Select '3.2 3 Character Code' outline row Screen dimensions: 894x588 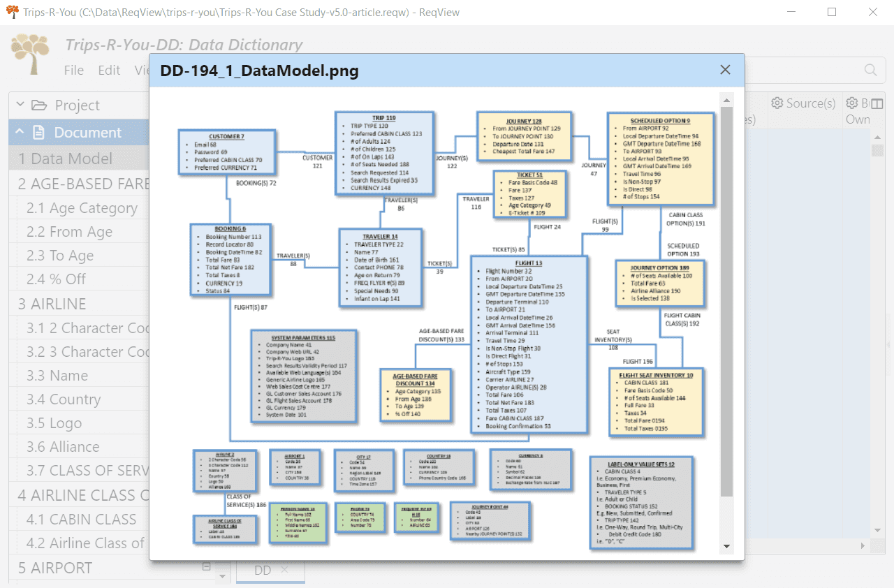80,352
